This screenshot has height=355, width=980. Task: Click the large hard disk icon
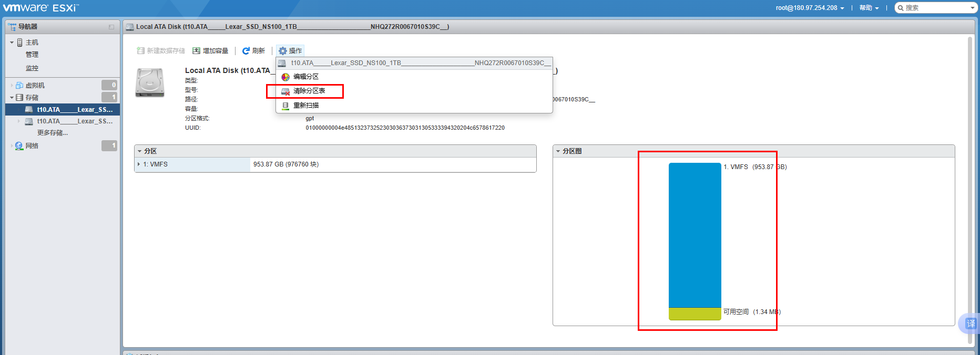150,82
